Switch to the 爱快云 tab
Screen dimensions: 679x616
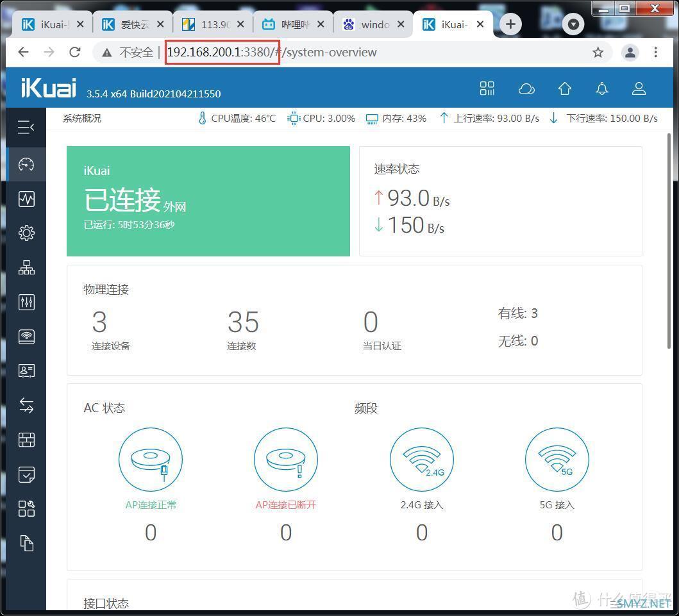pos(133,24)
